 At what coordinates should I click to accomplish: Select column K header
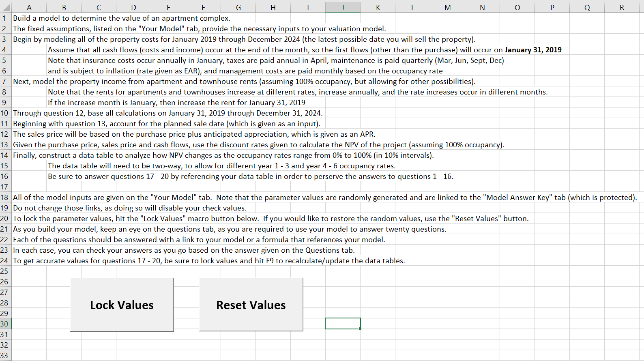378,7
